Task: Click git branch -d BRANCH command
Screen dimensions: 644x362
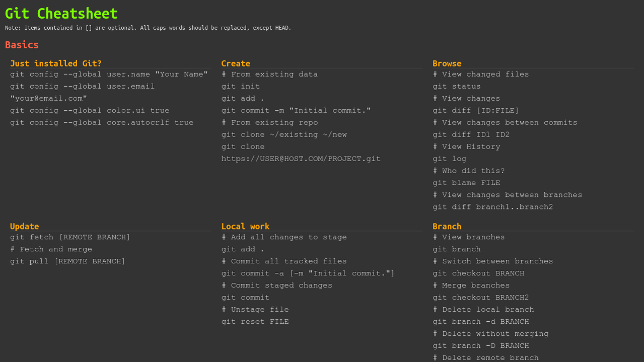Action: click(480, 322)
